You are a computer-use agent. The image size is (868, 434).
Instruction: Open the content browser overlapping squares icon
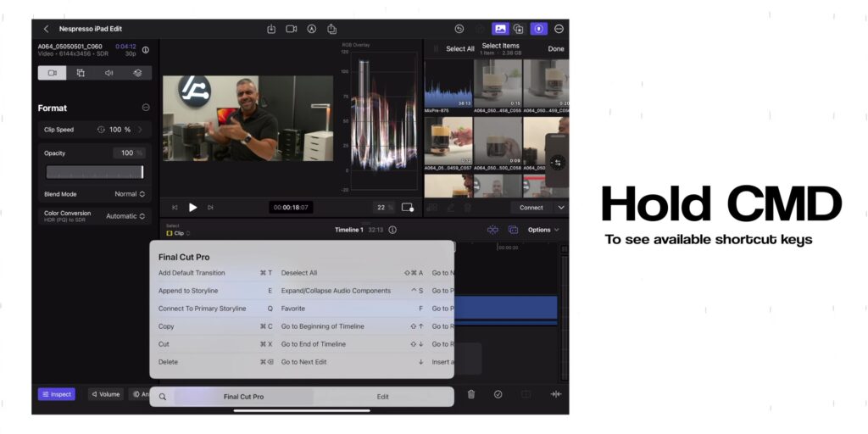(x=519, y=29)
